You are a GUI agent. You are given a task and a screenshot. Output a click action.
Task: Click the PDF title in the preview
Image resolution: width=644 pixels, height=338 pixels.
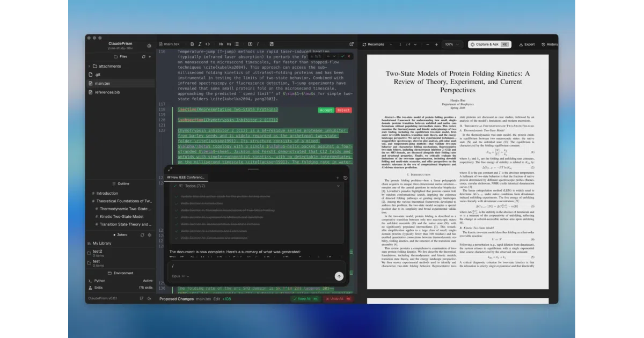pos(458,82)
